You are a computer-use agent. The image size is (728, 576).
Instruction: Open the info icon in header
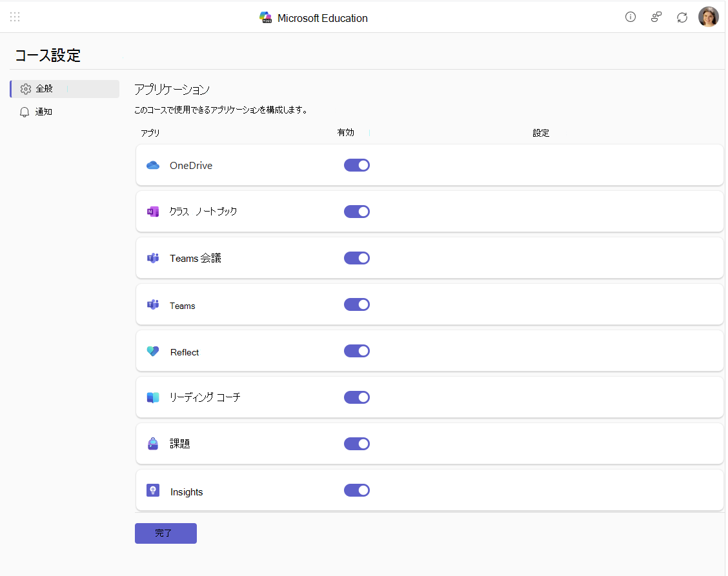click(x=630, y=17)
